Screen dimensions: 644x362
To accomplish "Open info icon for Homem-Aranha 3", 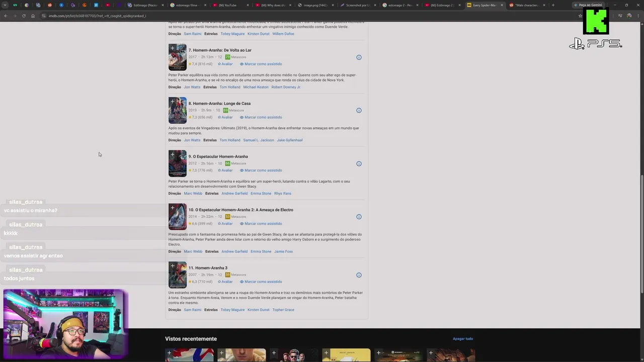I will coord(359,276).
